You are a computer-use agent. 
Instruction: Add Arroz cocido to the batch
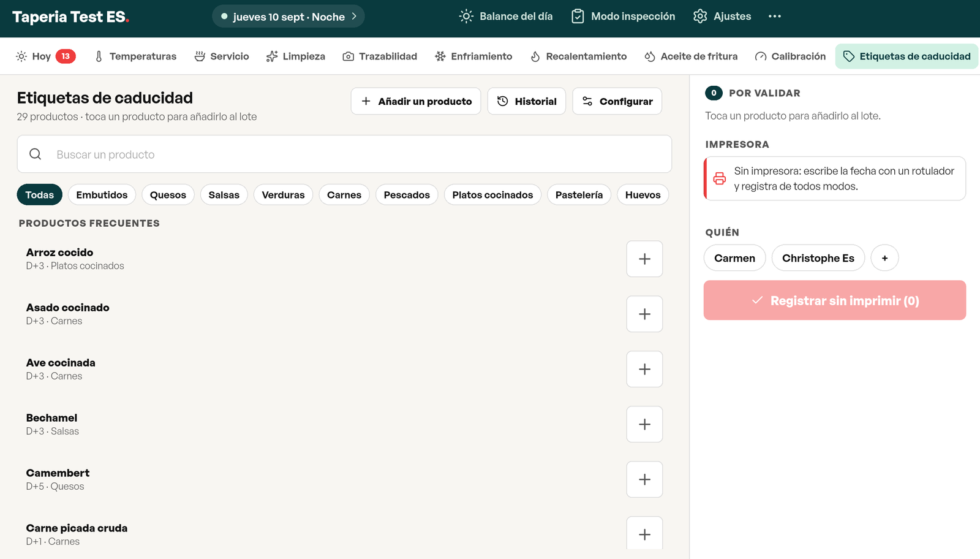pyautogui.click(x=644, y=259)
